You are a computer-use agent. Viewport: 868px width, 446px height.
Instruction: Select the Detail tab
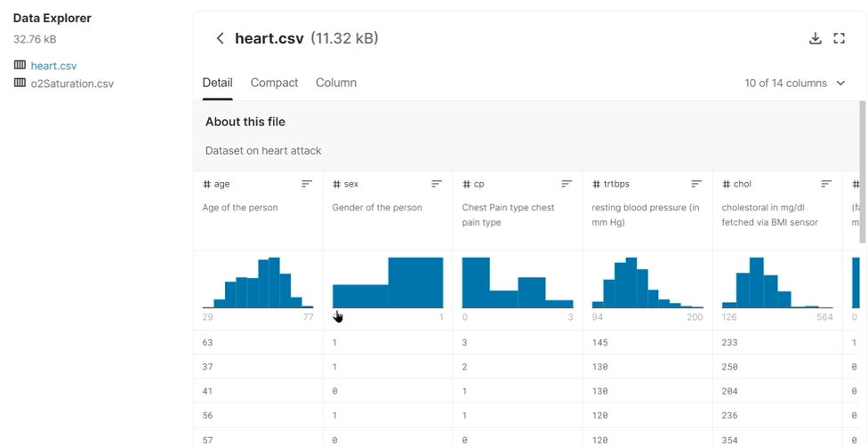[x=217, y=83]
